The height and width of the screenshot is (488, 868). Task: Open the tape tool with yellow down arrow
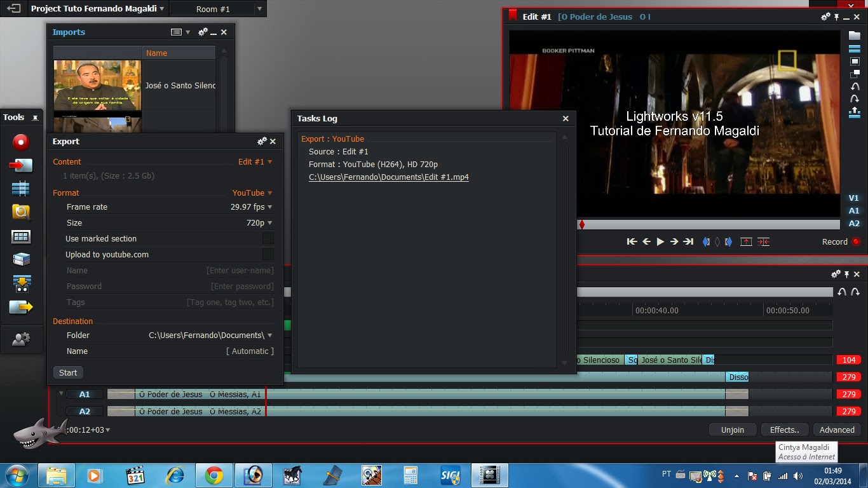click(x=21, y=283)
